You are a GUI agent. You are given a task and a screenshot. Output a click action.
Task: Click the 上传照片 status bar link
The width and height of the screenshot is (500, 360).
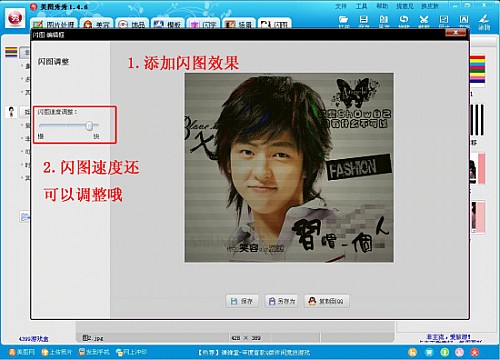point(56,352)
